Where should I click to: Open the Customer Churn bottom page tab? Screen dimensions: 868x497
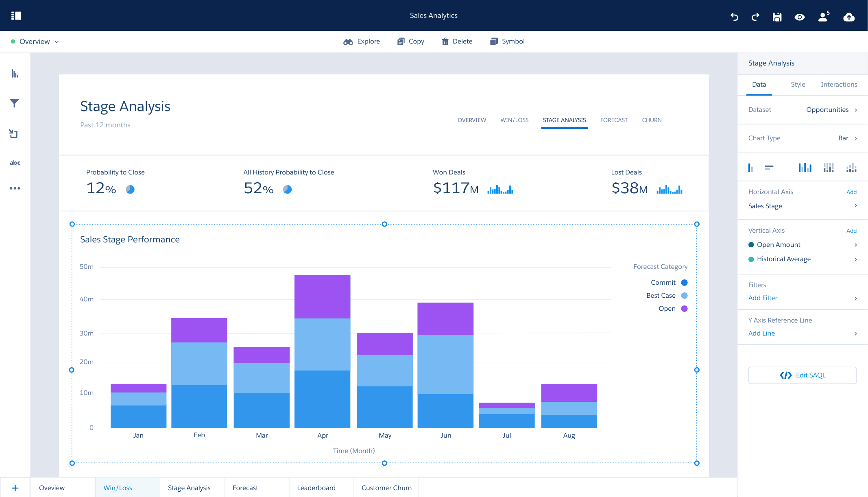[386, 488]
